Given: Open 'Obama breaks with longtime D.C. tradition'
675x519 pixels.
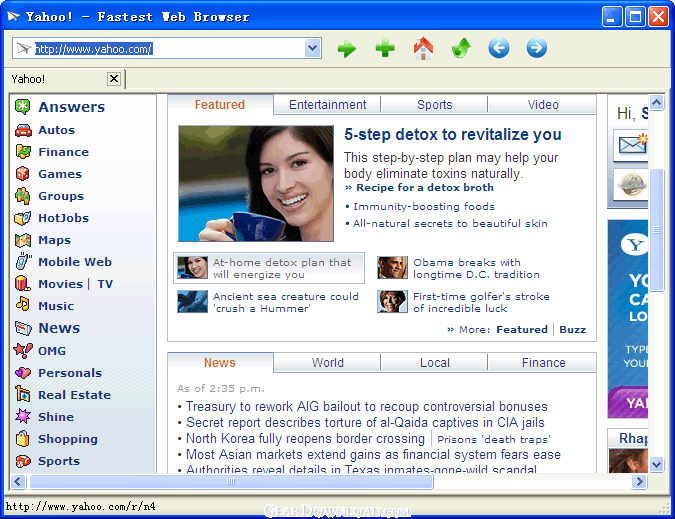Looking at the screenshot, I should 476,268.
